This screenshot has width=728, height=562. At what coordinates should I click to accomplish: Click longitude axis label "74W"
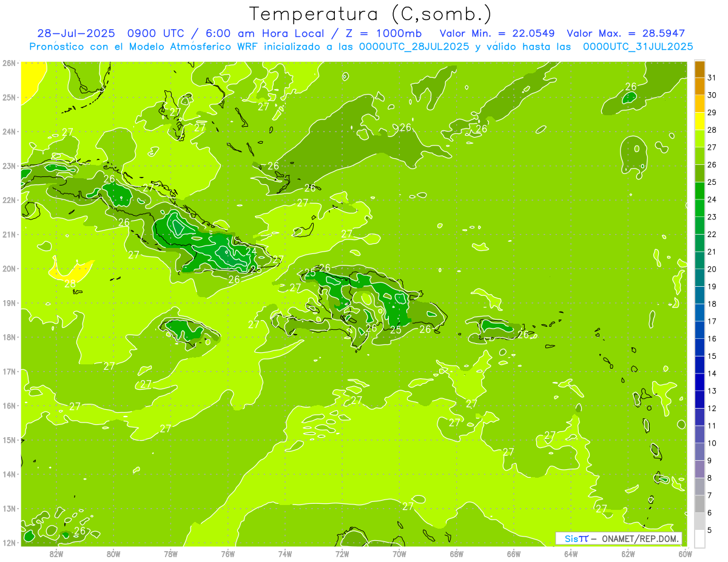(285, 554)
